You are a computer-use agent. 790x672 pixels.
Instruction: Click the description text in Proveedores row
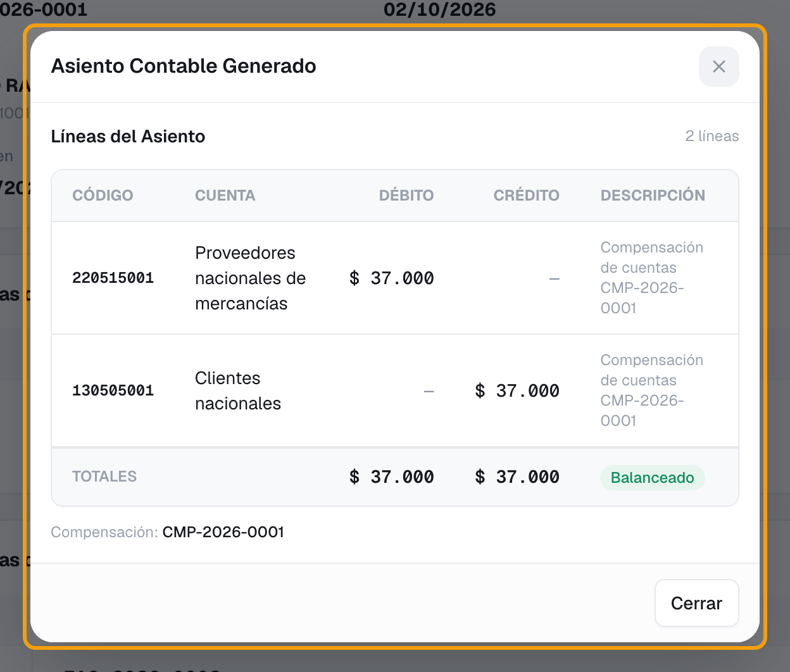(652, 278)
